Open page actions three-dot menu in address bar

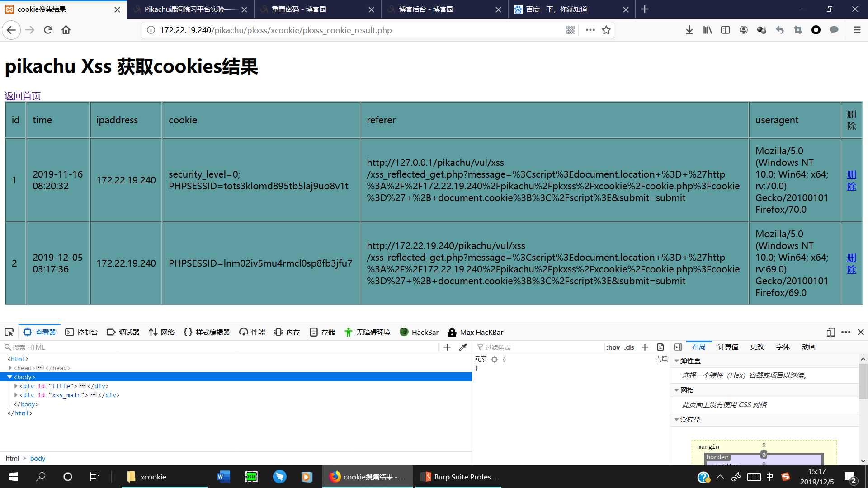click(590, 30)
